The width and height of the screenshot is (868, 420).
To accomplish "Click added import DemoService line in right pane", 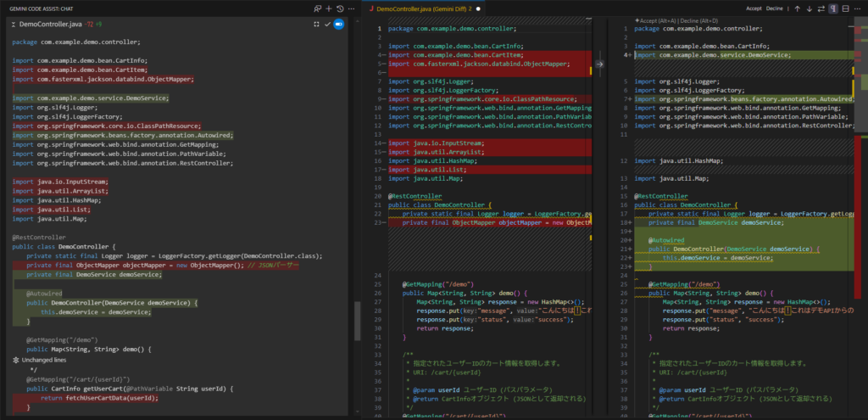I will 712,55.
